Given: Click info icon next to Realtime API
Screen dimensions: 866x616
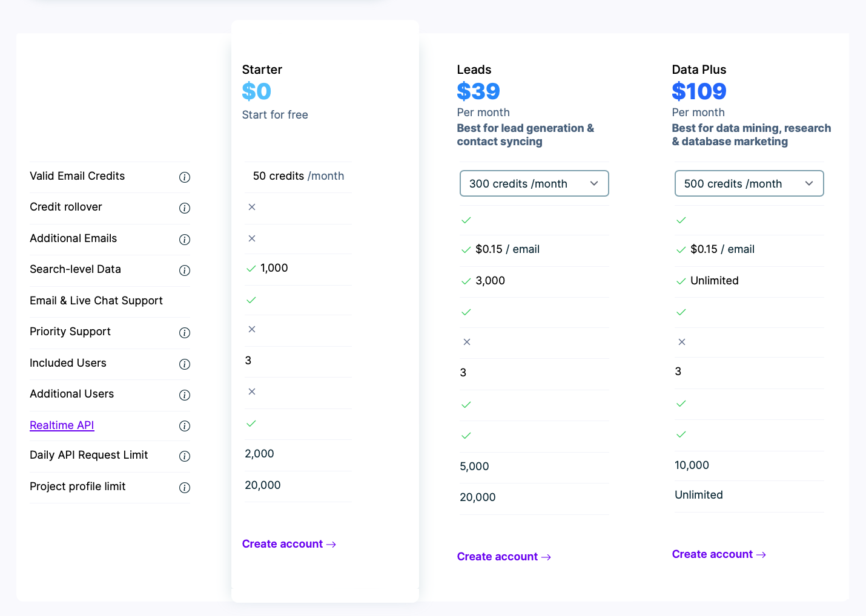Looking at the screenshot, I should pos(185,426).
